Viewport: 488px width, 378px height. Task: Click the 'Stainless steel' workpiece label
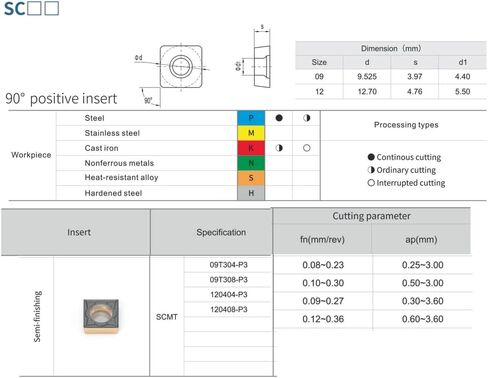click(112, 133)
